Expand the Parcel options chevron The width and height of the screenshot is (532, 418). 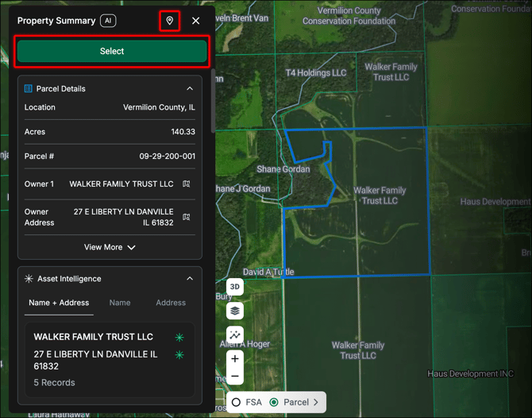[x=316, y=402]
